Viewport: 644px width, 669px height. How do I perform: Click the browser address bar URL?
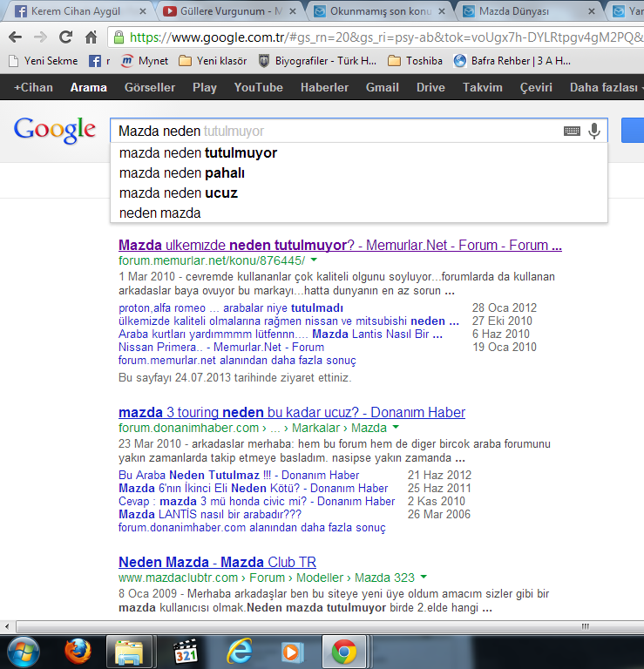pyautogui.click(x=384, y=37)
